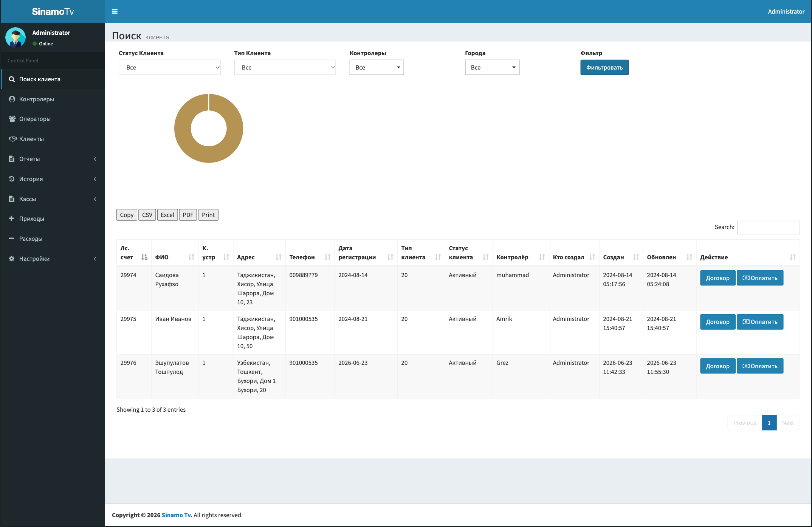Click the file icon beside Кассы
This screenshot has height=527, width=812.
11,199
